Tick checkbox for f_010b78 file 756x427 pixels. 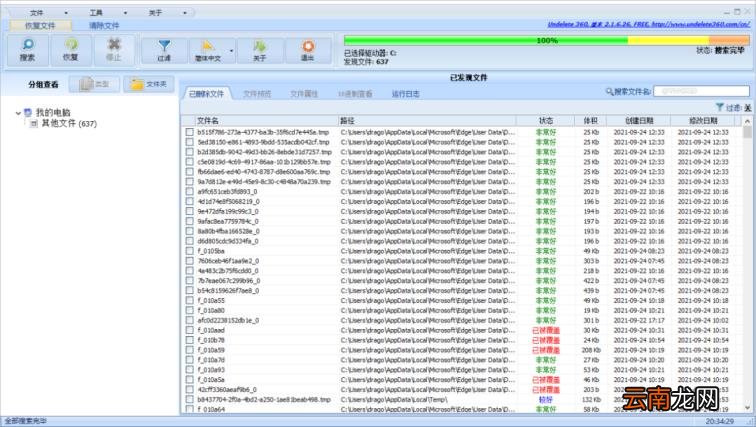pos(189,340)
